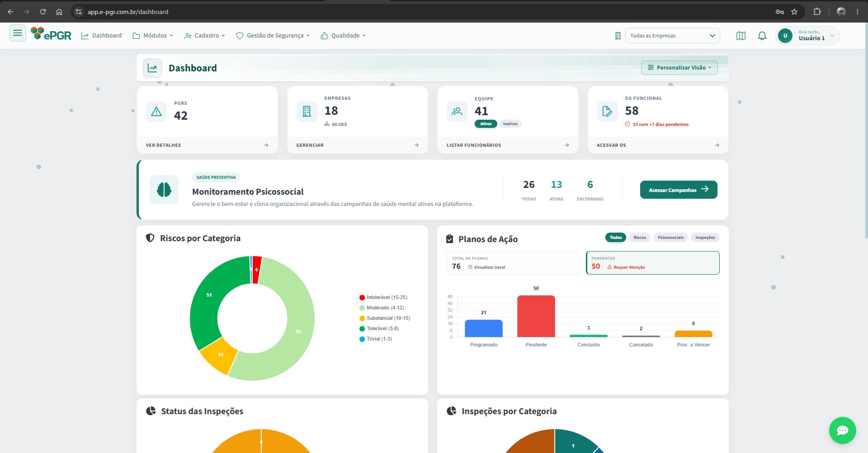Click the browser reload button

click(x=43, y=12)
